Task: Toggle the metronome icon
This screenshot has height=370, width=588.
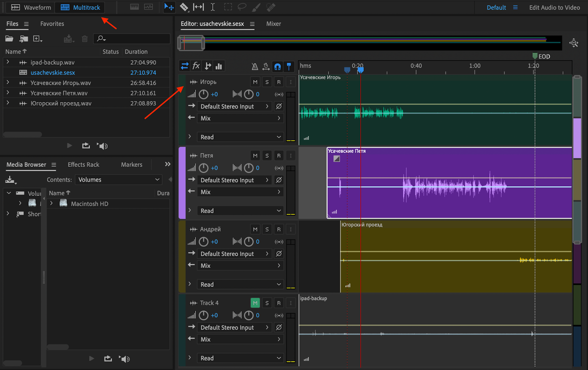Action: point(255,67)
